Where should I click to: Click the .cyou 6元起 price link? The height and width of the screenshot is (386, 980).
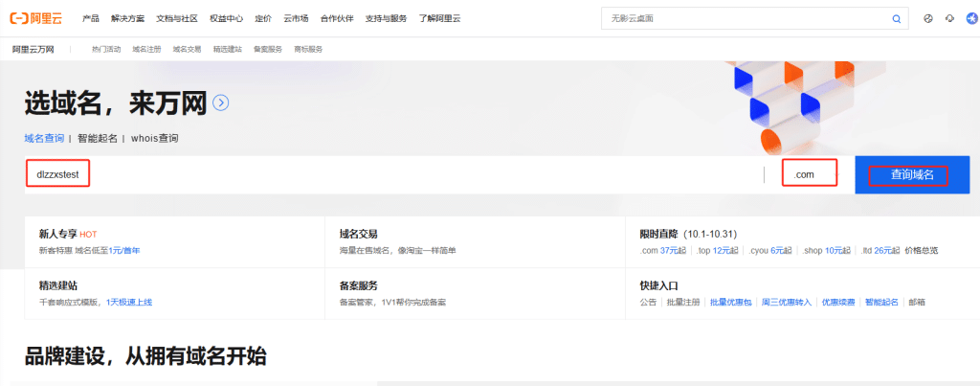tap(771, 250)
